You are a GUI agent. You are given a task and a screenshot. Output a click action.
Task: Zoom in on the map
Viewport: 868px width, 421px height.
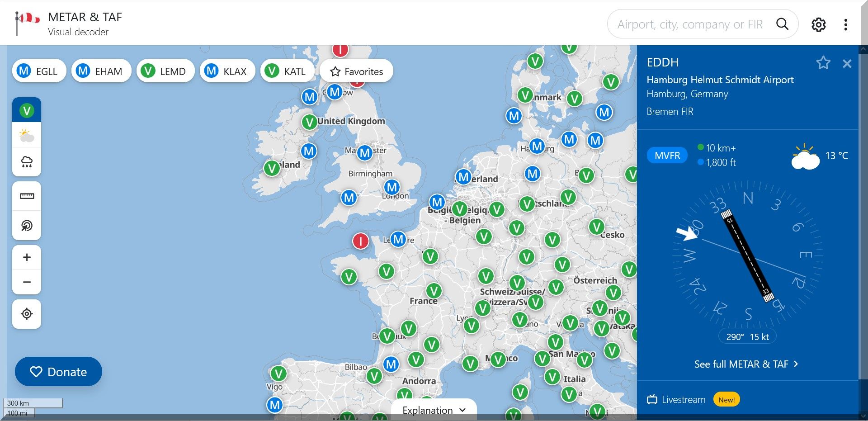click(27, 257)
